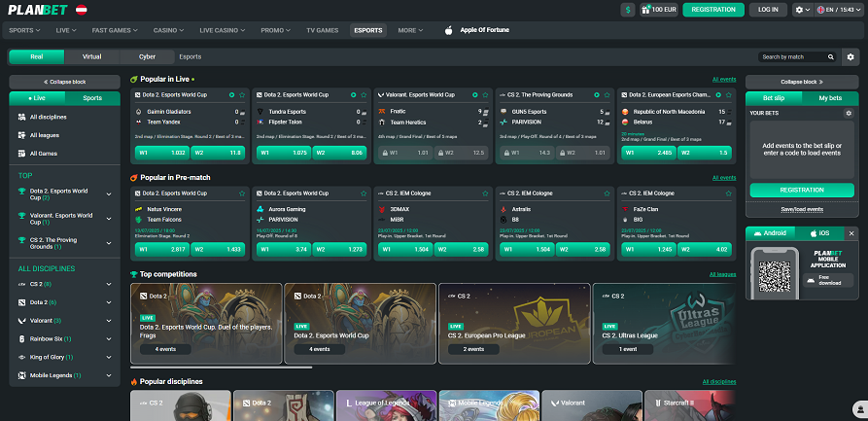Viewport: 868px width, 421px height.
Task: Play live stream for GUN5 Esports match
Action: (x=597, y=95)
